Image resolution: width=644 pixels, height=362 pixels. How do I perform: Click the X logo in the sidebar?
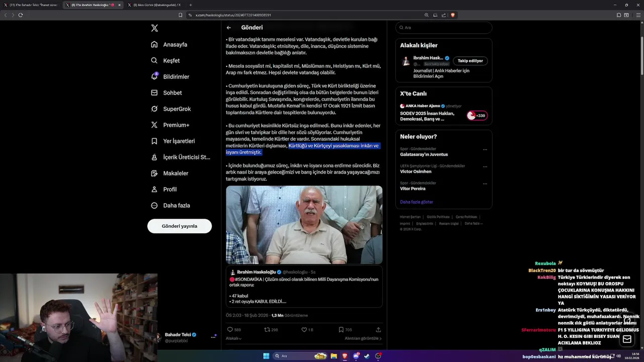tap(154, 28)
